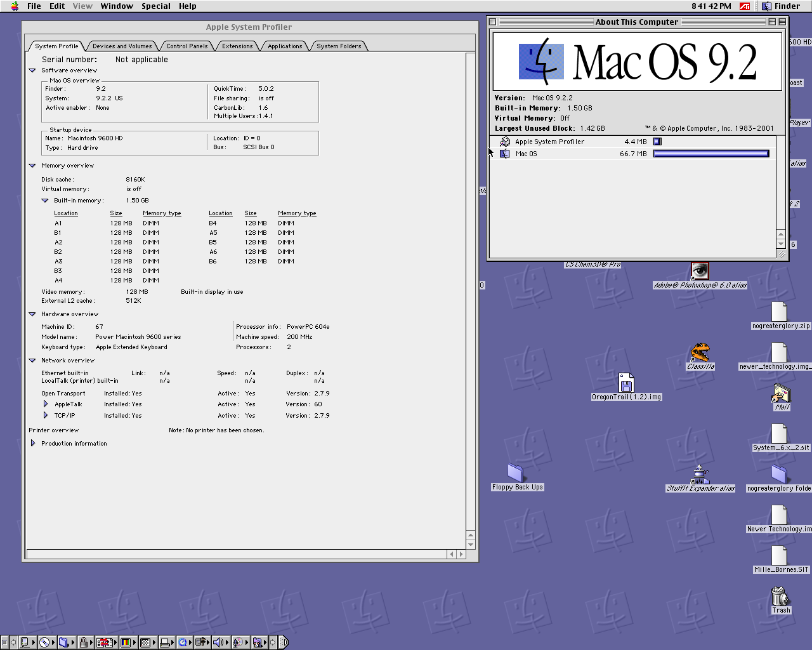Select the OregonTrail(1.2).img disk image icon
Screen dimensions: 812x650
pos(626,383)
